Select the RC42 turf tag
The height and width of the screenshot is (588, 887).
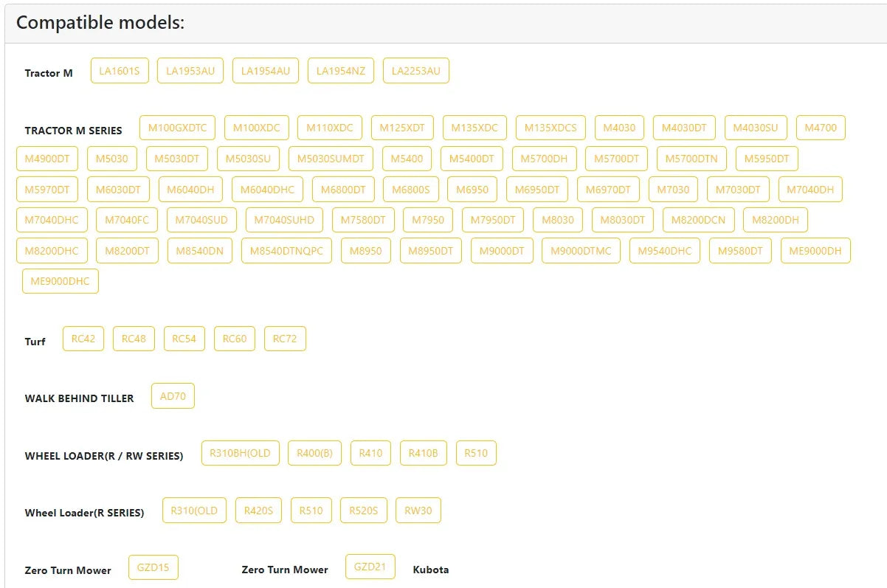(x=83, y=339)
